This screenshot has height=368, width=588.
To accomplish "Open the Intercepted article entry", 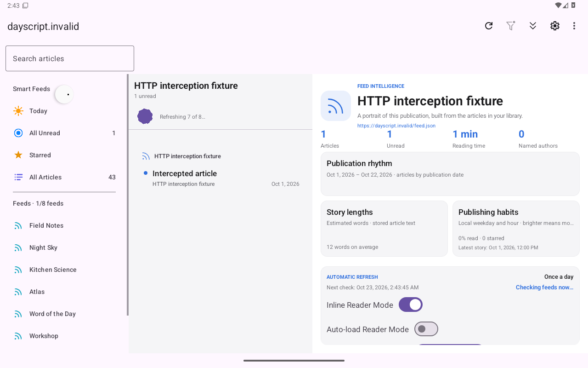I will pos(220,178).
